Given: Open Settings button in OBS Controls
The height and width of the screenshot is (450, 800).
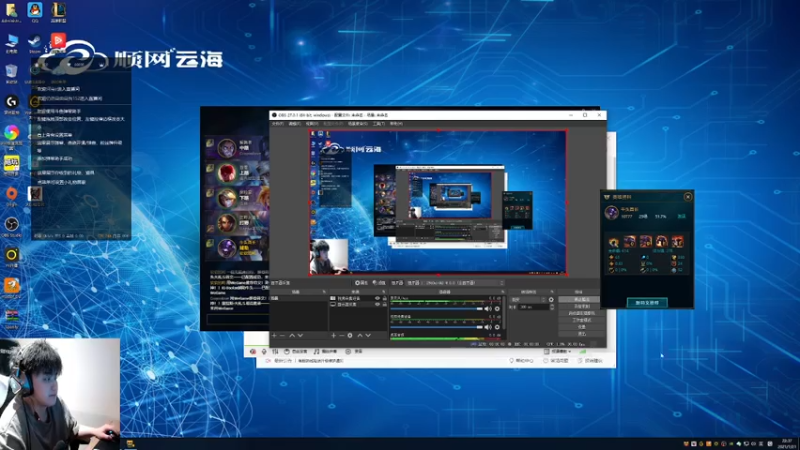Looking at the screenshot, I should point(582,327).
